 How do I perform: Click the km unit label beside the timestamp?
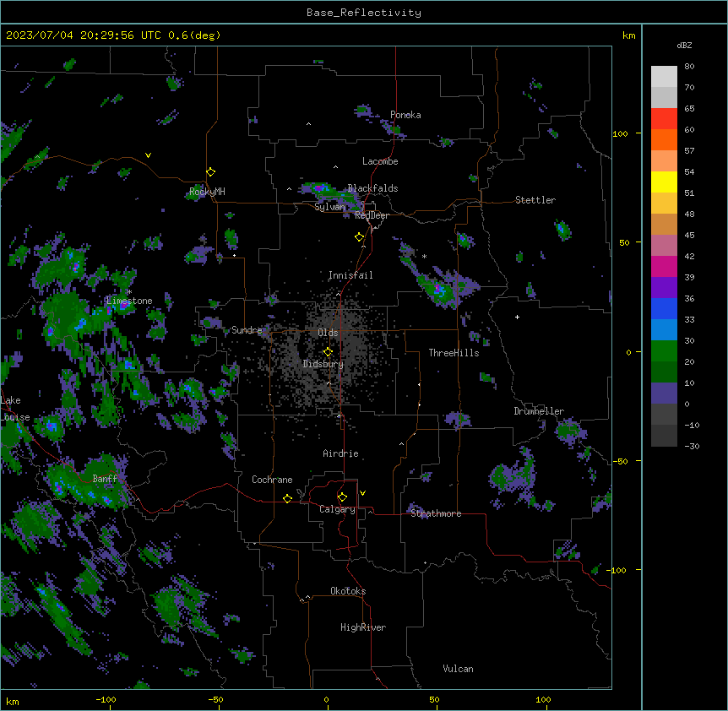click(628, 35)
